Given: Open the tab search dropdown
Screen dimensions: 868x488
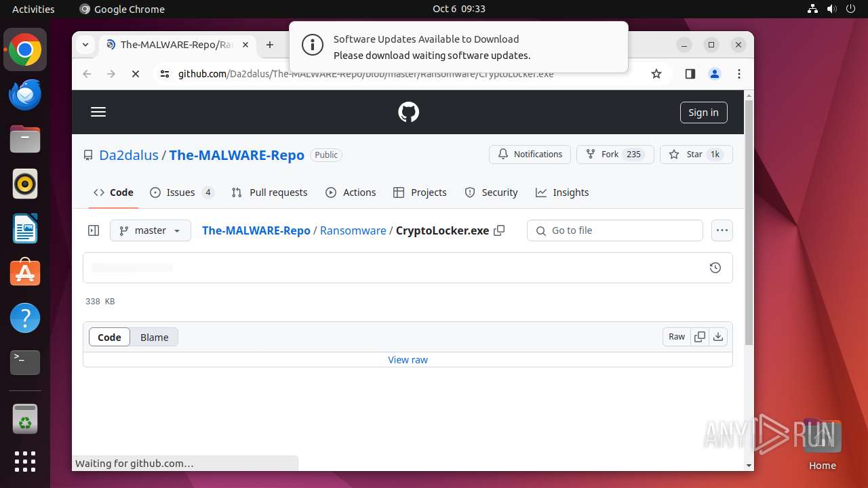Looking at the screenshot, I should click(85, 45).
